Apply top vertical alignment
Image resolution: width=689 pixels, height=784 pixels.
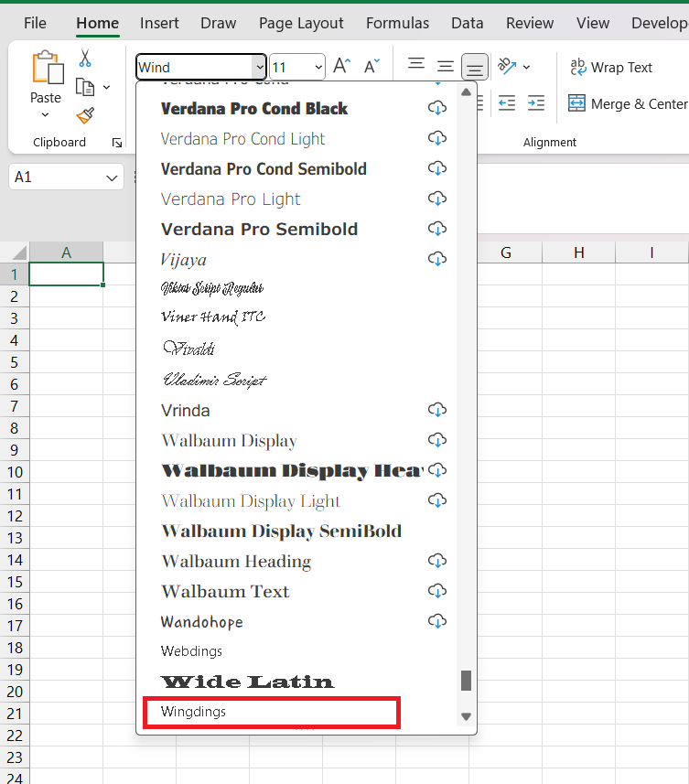[416, 64]
